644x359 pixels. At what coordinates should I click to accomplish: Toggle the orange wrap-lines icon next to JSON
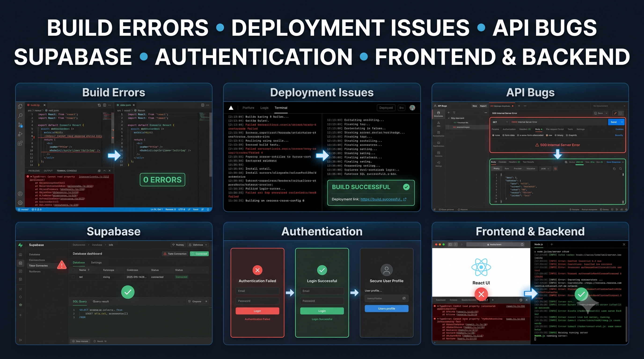click(555, 169)
